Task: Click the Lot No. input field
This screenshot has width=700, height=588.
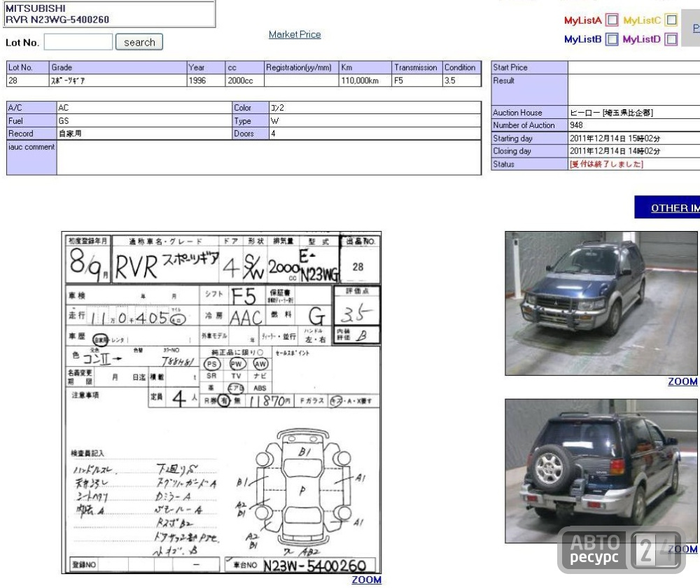Action: 78,42
